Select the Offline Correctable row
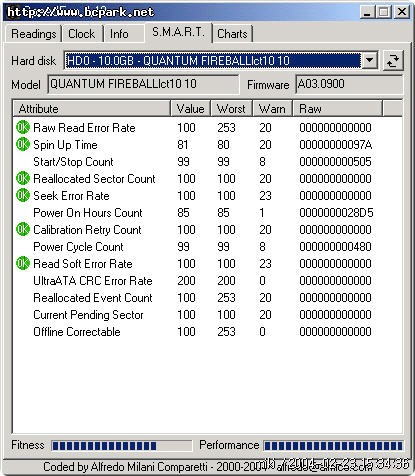The height and width of the screenshot is (476, 415). [x=207, y=332]
